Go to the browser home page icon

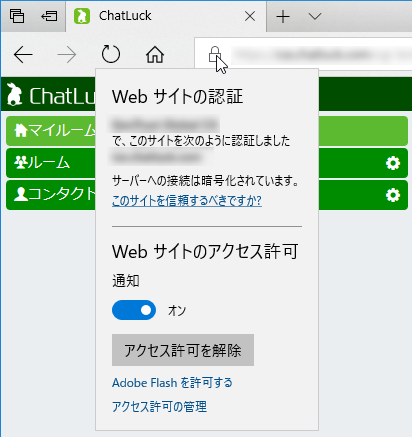pyautogui.click(x=155, y=54)
